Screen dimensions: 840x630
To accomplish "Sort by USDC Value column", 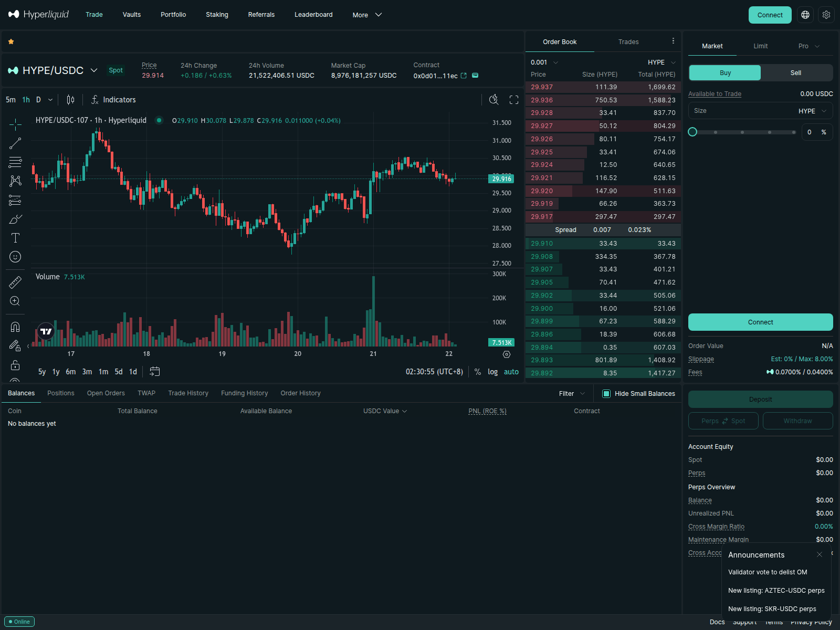I will (385, 411).
